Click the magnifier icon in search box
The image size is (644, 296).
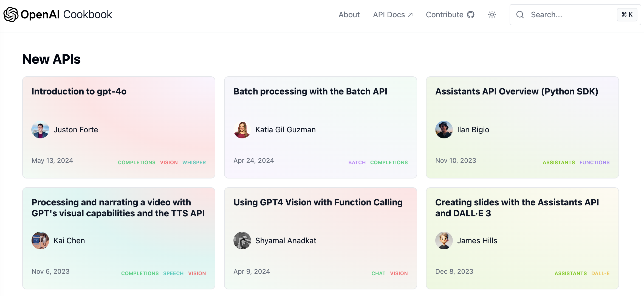click(520, 15)
